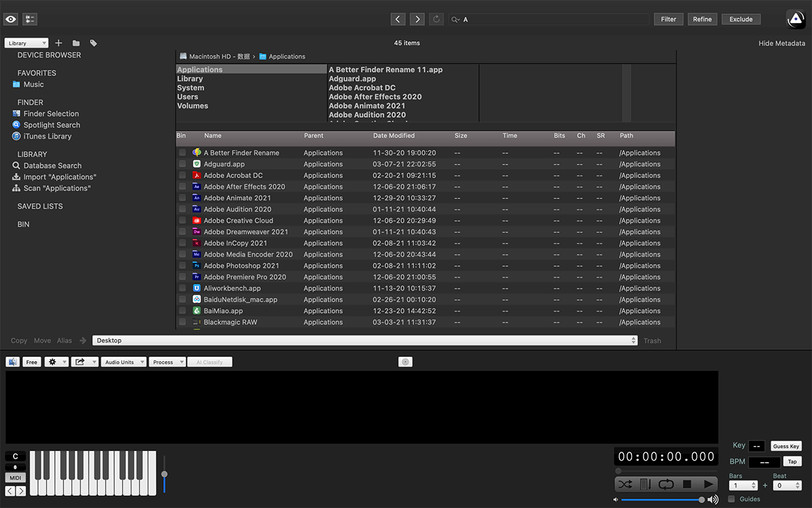Open the share export dropdown
Image resolution: width=812 pixels, height=508 pixels.
85,362
